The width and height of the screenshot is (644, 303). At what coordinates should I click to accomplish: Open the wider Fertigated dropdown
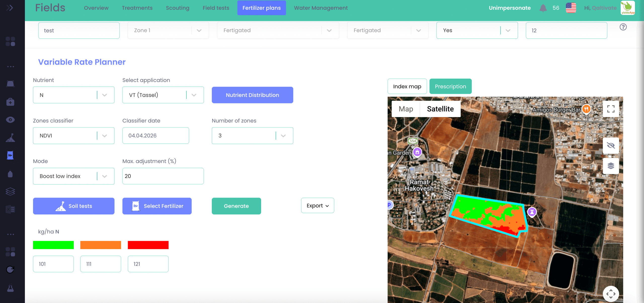point(278,30)
